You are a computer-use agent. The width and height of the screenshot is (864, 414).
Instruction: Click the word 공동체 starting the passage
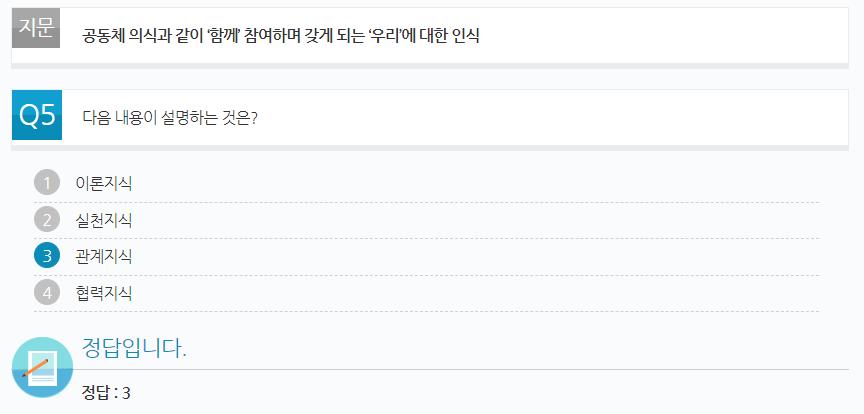[x=103, y=36]
